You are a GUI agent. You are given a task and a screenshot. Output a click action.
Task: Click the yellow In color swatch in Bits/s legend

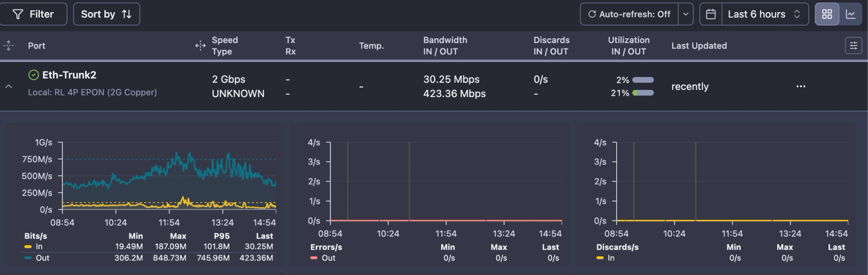(x=28, y=247)
